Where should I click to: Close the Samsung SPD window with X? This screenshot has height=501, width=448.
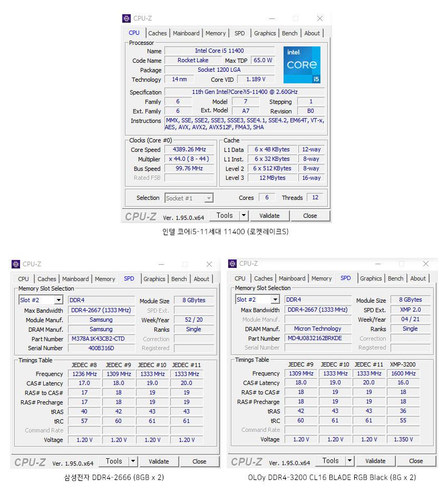click(209, 264)
